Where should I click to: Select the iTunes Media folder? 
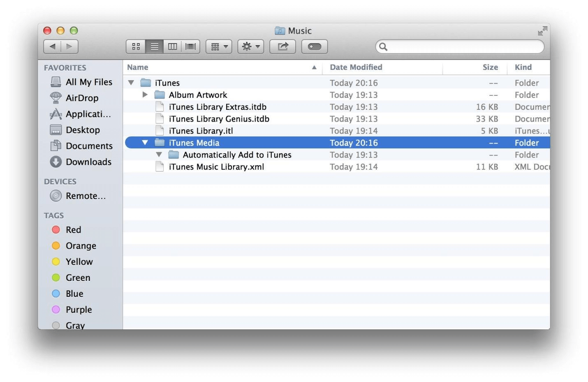coord(337,143)
